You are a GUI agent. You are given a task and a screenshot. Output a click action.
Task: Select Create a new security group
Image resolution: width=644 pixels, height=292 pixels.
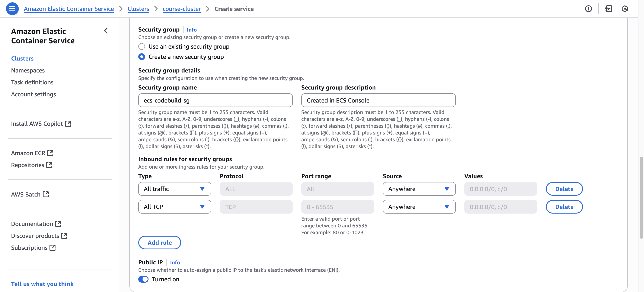coord(142,57)
